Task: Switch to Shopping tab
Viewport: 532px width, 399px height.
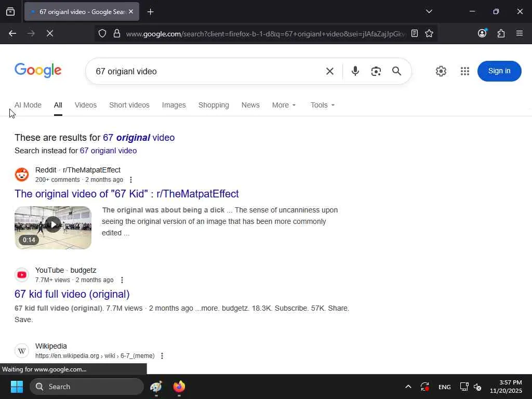Action: click(214, 105)
